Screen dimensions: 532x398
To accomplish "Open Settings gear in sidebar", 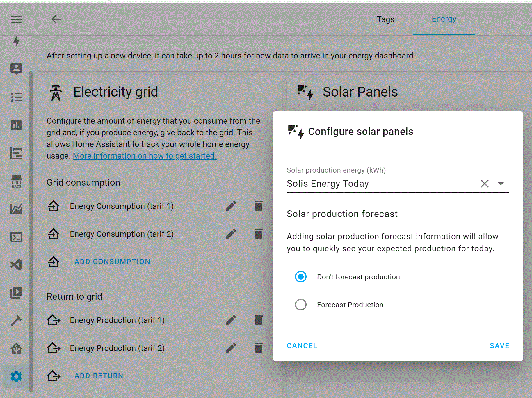I will (x=16, y=376).
